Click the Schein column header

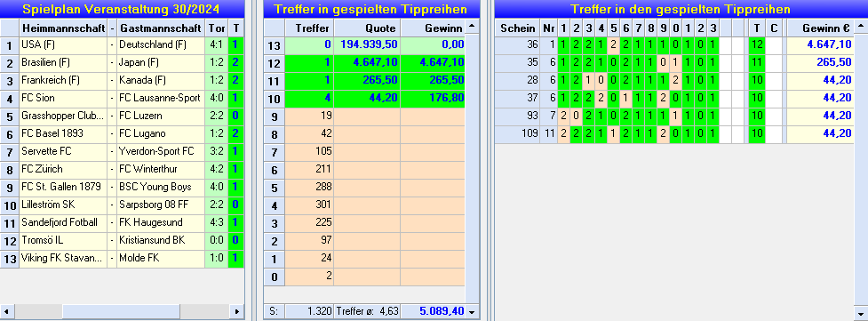point(517,28)
